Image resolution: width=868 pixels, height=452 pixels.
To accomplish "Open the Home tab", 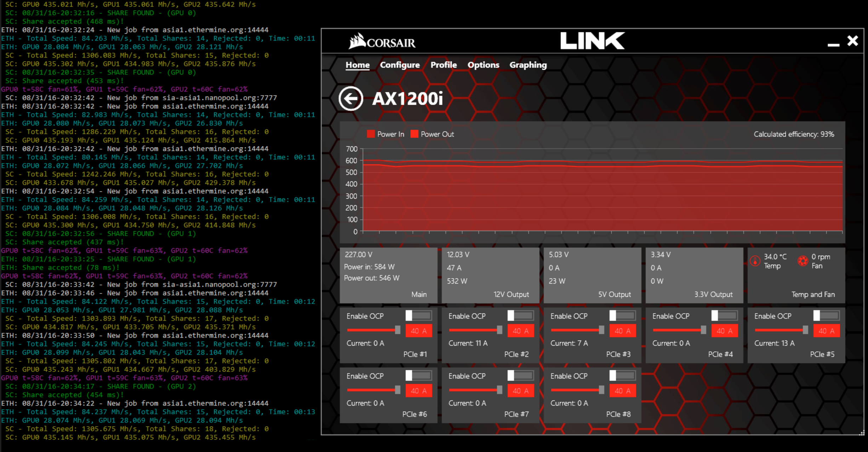I will [x=358, y=65].
